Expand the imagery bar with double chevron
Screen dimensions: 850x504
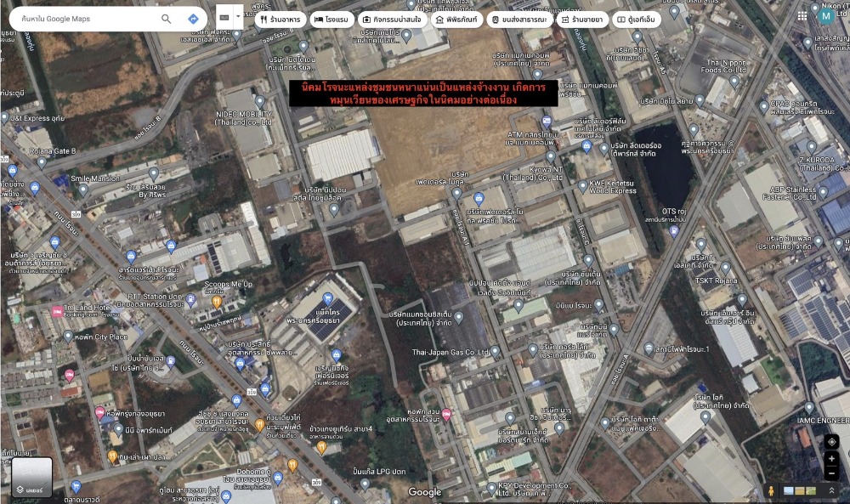click(831, 491)
